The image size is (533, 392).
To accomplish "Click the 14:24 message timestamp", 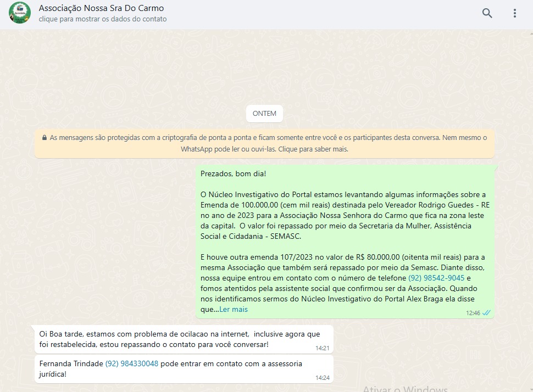I will [x=322, y=378].
